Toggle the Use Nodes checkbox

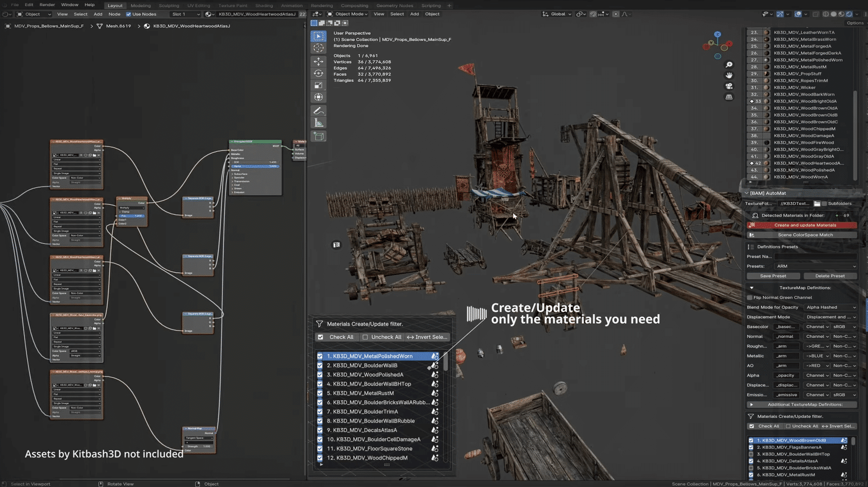[129, 14]
